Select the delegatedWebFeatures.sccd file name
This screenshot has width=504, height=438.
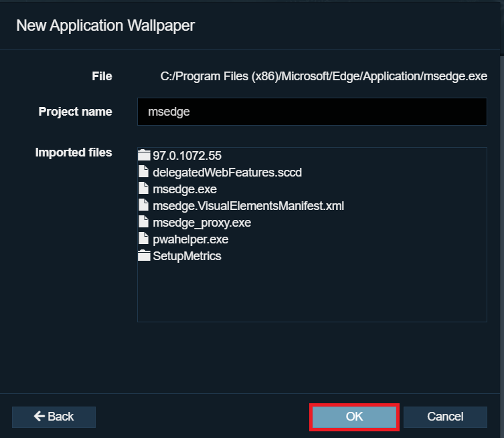coord(227,173)
